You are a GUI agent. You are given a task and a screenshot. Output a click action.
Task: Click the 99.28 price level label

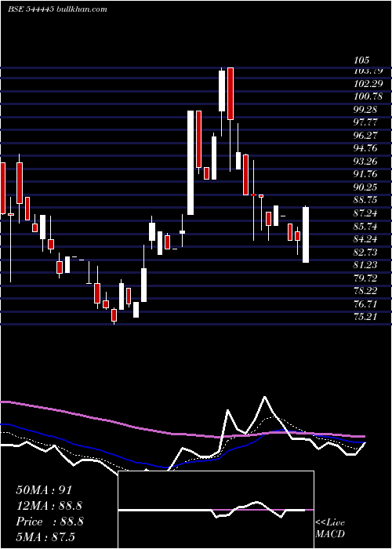[365, 109]
